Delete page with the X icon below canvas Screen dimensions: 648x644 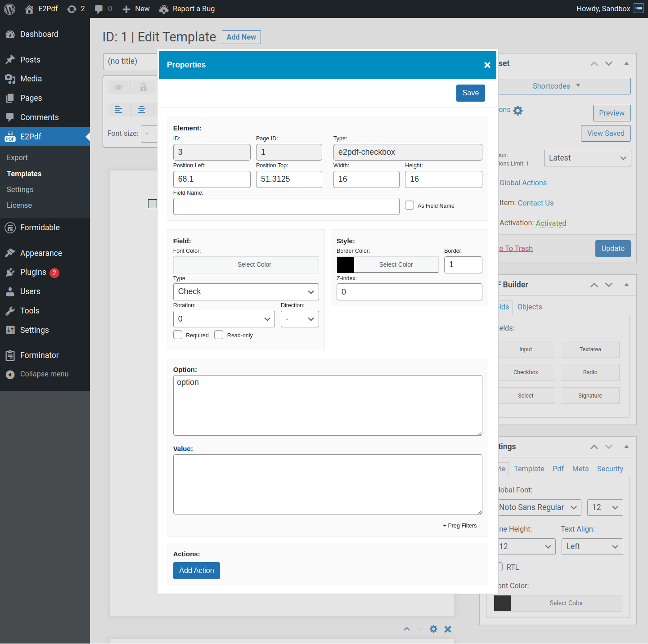pos(448,629)
